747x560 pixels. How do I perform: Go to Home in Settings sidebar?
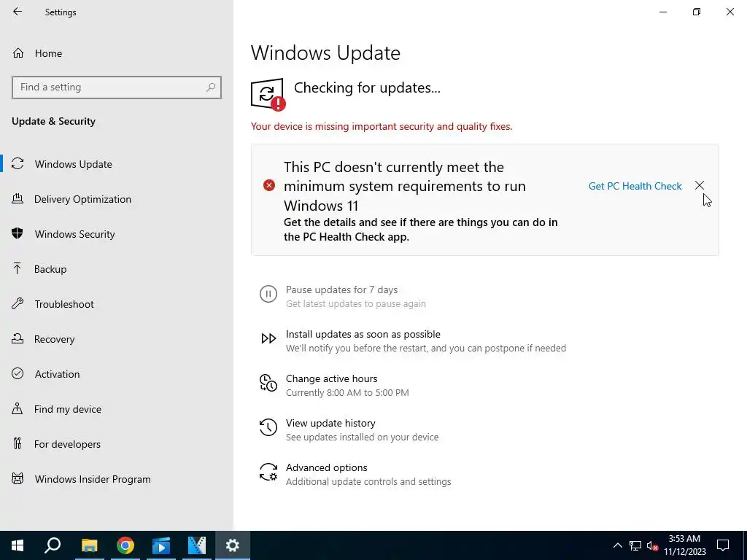point(48,53)
